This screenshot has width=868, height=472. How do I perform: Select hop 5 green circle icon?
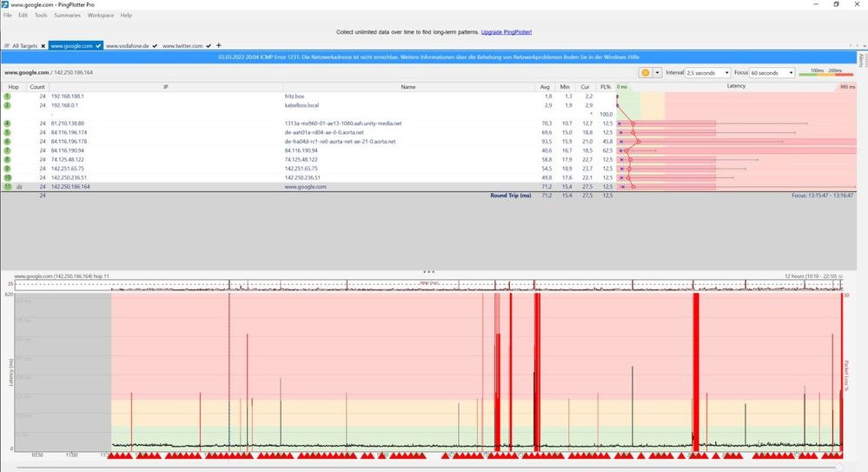coord(7,132)
